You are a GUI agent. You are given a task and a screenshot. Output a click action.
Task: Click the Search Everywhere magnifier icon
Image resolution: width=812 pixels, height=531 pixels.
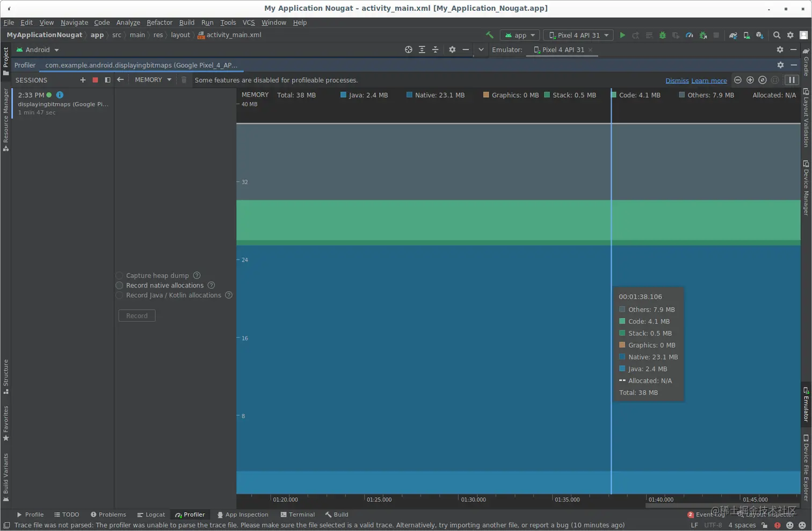[777, 35]
